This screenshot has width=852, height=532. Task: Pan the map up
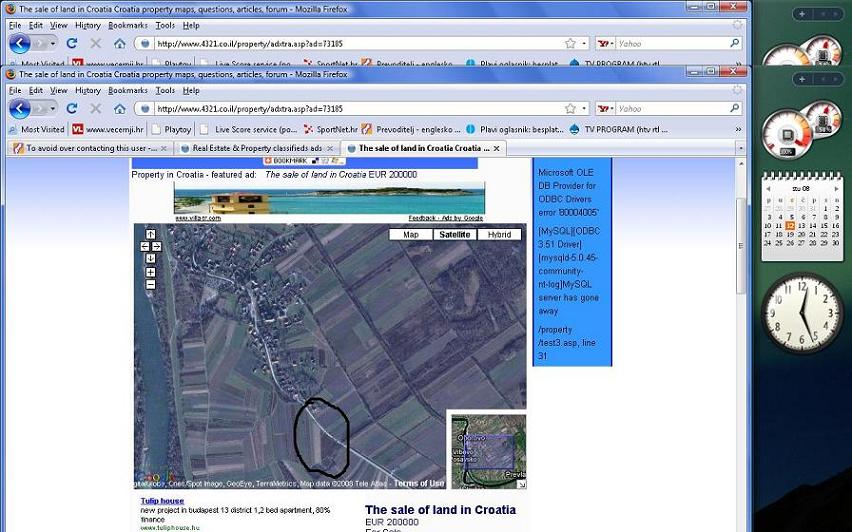pos(151,234)
